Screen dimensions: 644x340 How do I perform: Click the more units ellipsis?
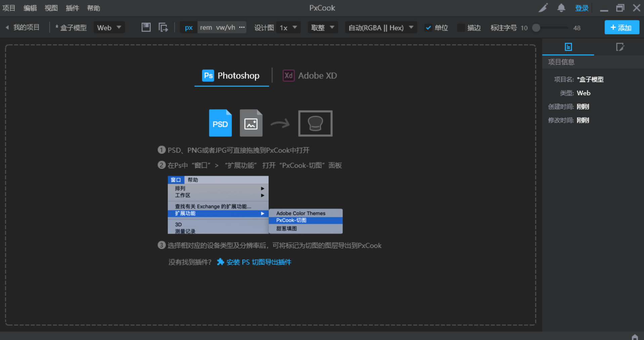(242, 27)
